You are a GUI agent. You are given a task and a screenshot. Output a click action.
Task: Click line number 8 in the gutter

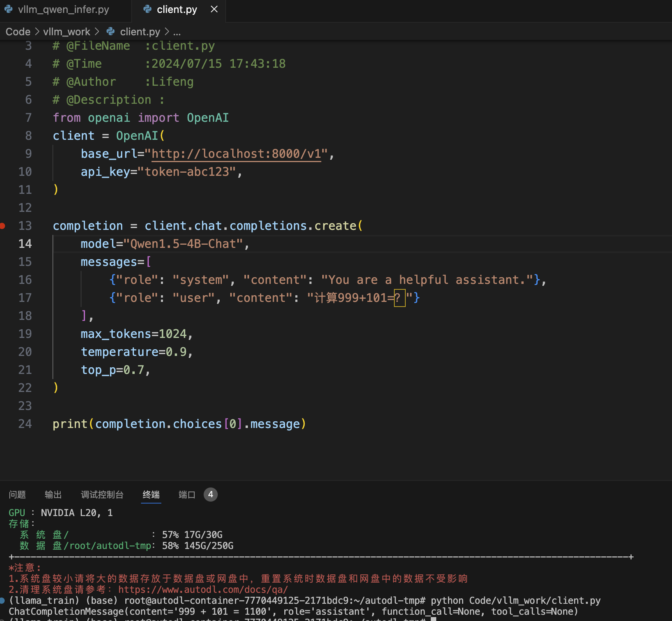[x=28, y=135]
